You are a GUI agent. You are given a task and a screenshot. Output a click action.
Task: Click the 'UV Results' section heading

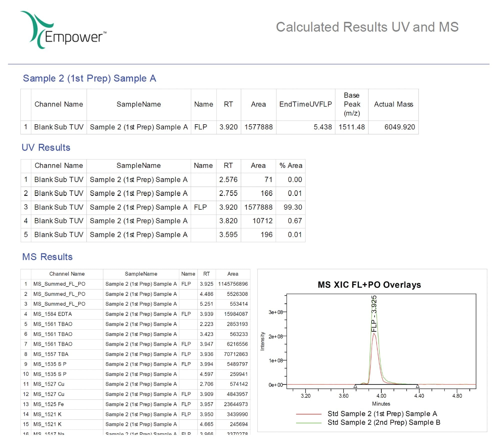pos(46,148)
